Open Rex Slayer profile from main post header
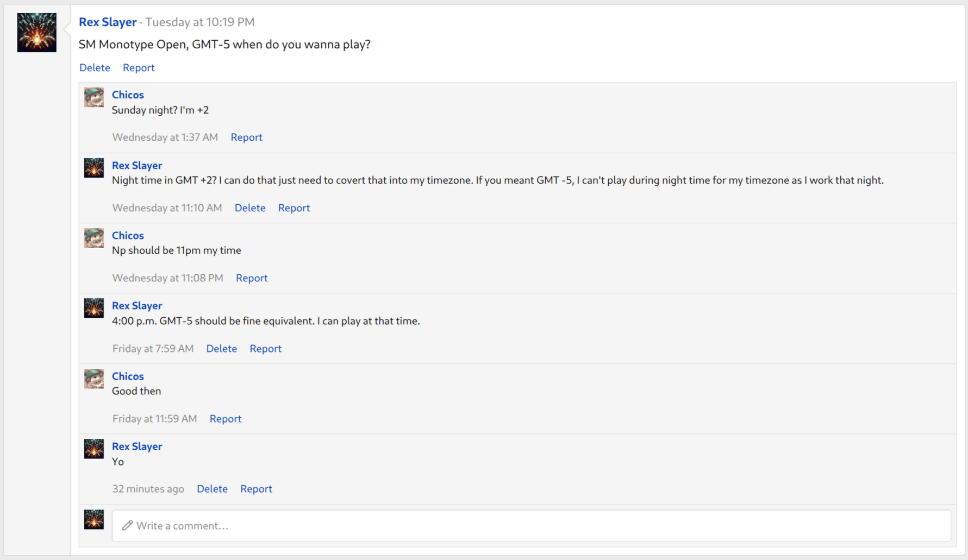The width and height of the screenshot is (968, 560). [x=108, y=22]
